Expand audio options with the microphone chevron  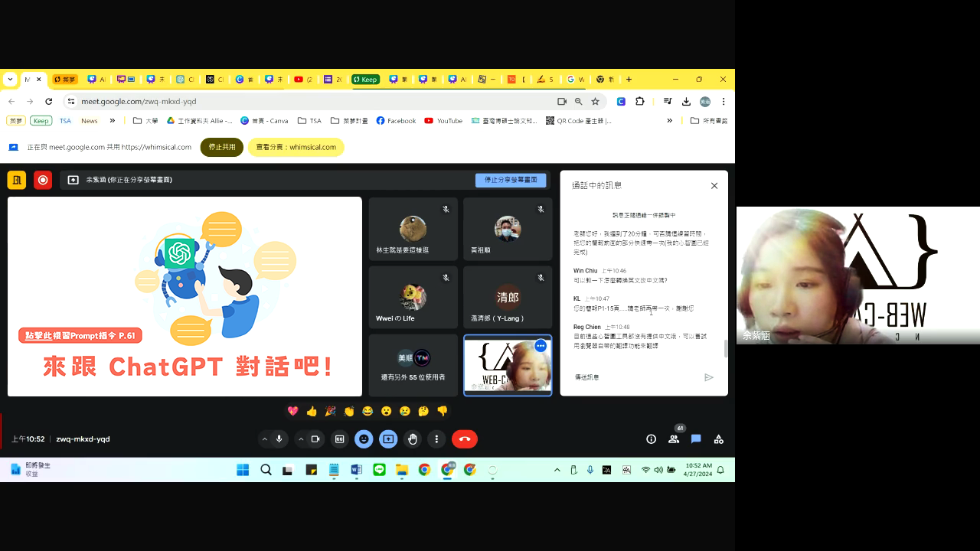tap(265, 439)
